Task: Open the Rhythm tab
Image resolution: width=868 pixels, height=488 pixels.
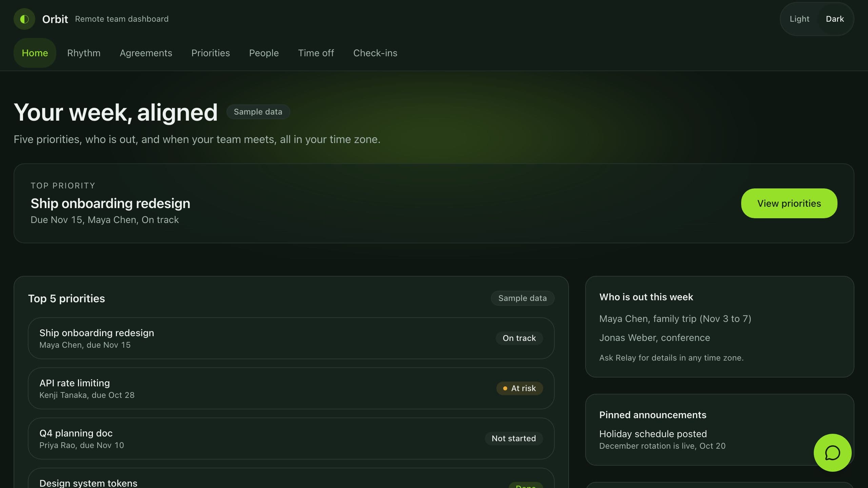Action: pos(84,53)
